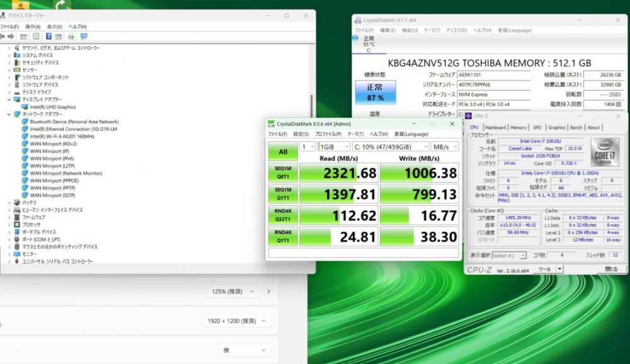Switch to the SPD tab in CPU-Z

pos(537,127)
